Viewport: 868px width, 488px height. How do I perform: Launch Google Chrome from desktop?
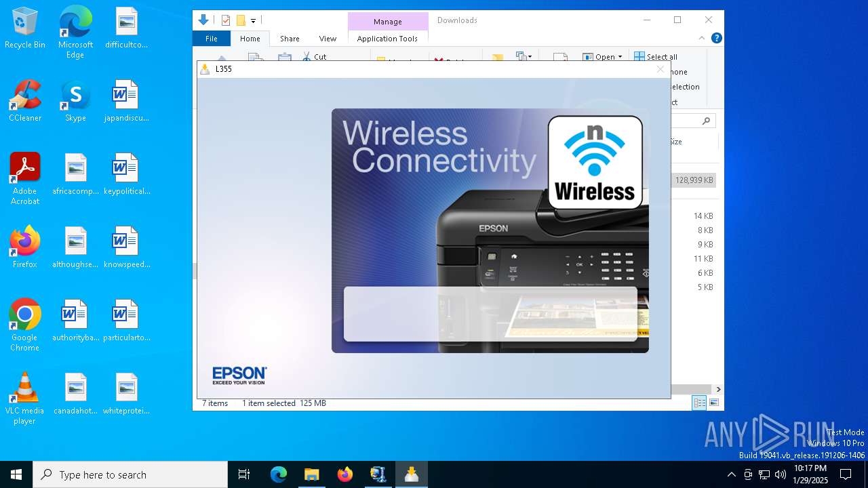25,325
